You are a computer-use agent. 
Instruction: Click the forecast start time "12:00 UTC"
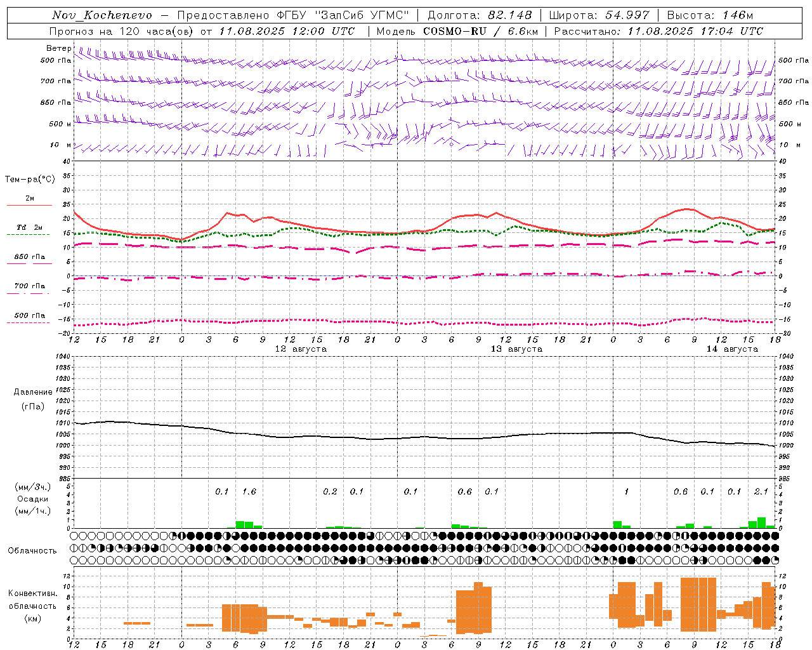tap(324, 31)
